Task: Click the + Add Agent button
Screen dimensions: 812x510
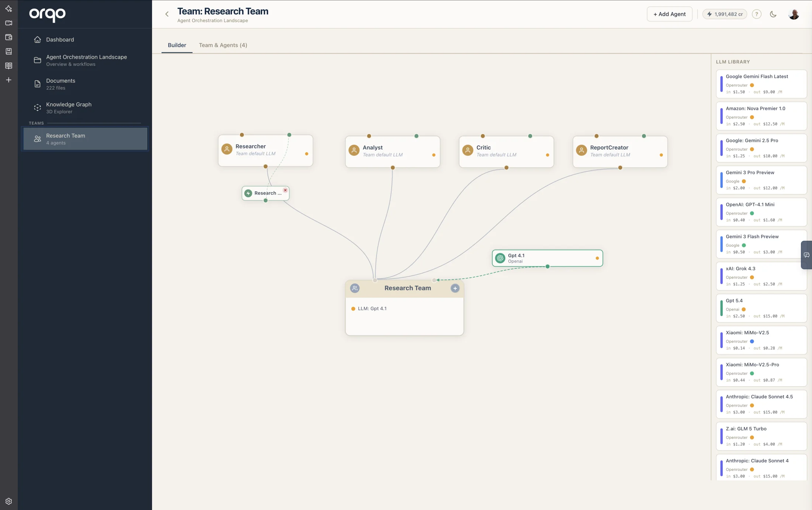Action: 670,14
